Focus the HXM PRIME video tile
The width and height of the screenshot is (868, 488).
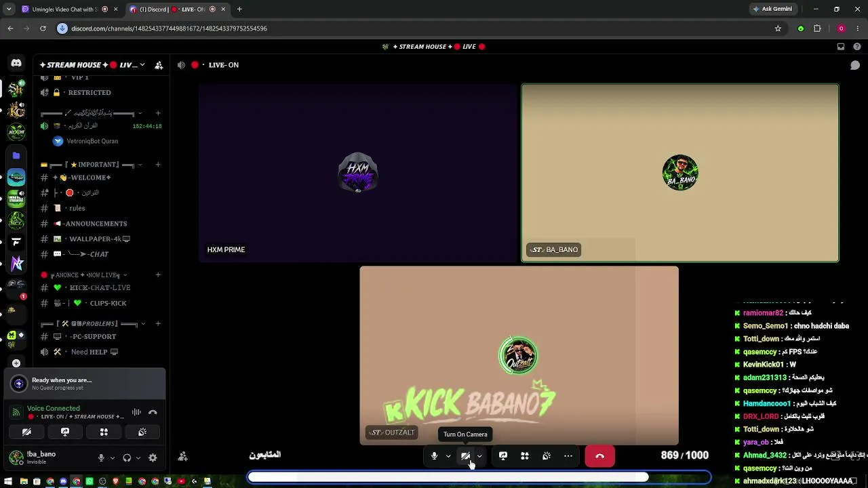point(358,173)
